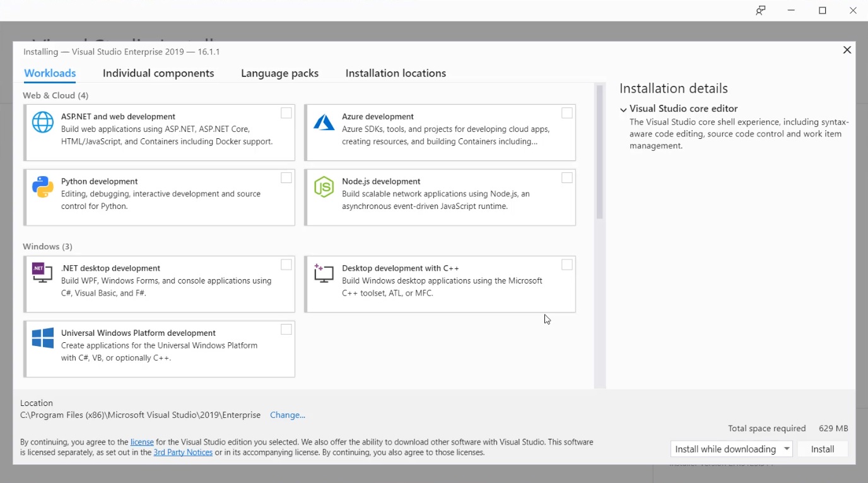Tick the Python development checkbox
The image size is (868, 483).
286,178
